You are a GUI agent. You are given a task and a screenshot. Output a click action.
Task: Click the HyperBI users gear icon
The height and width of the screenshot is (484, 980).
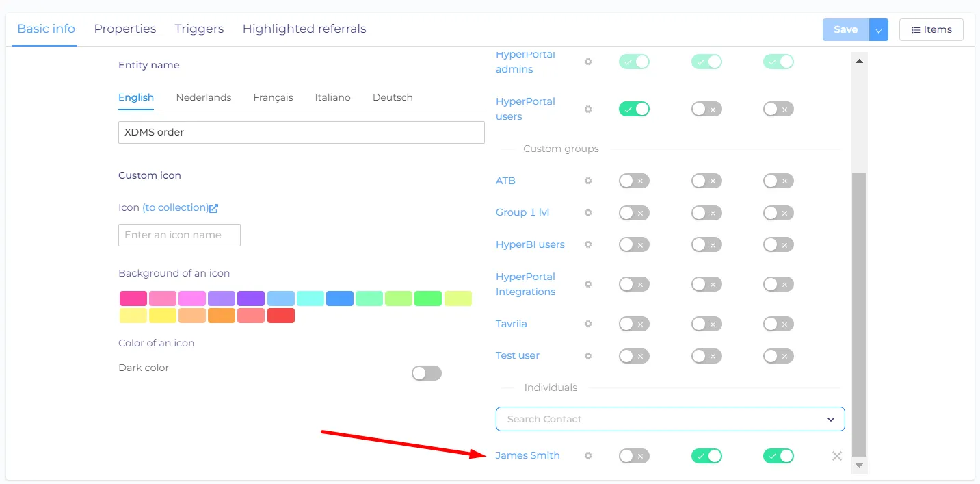coord(587,244)
